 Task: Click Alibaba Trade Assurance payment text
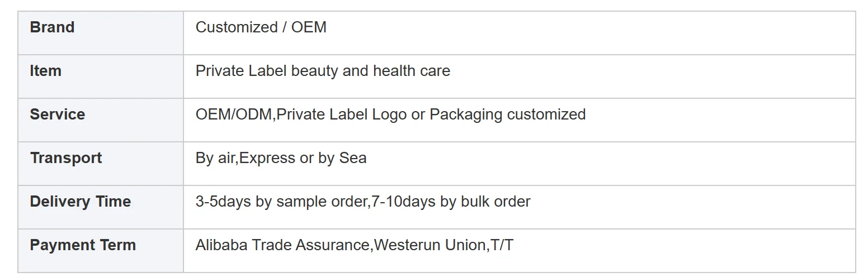(282, 245)
